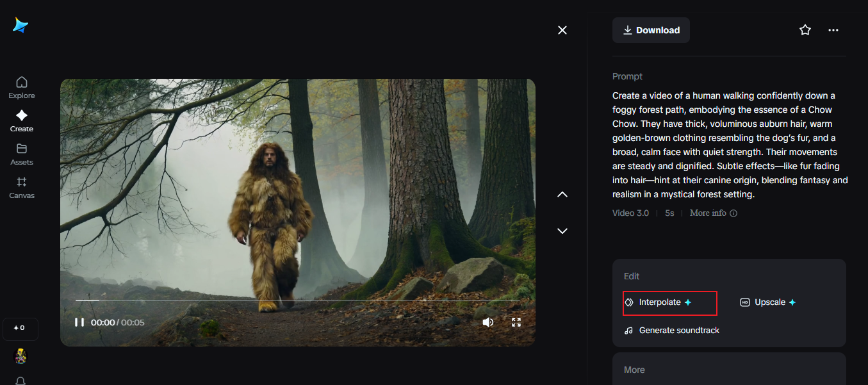Screen dimensions: 868x385
Task: Download the generated video
Action: (x=651, y=30)
